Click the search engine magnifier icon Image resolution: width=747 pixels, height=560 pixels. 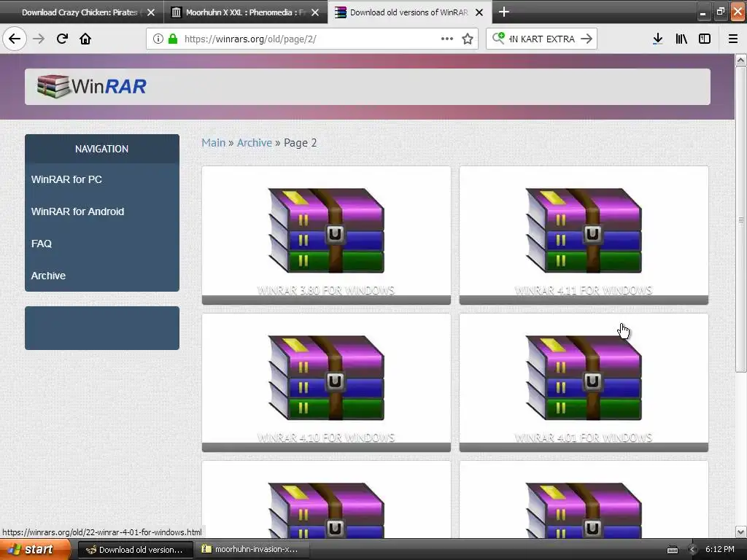498,38
